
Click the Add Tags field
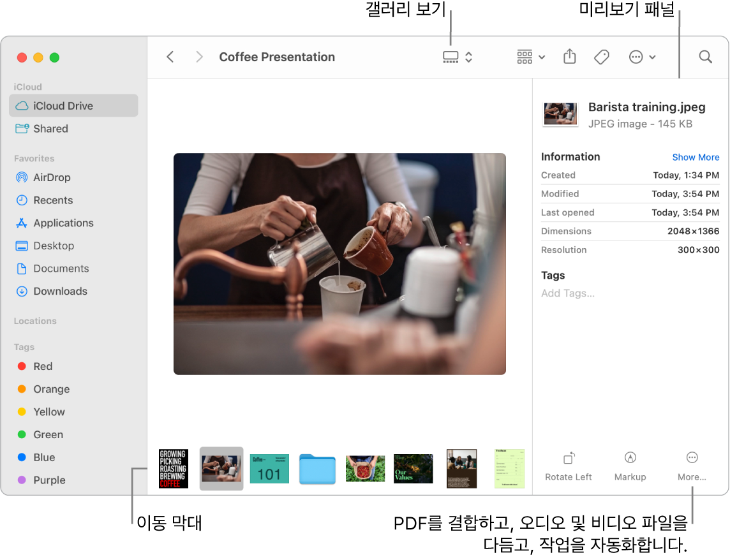click(x=567, y=293)
